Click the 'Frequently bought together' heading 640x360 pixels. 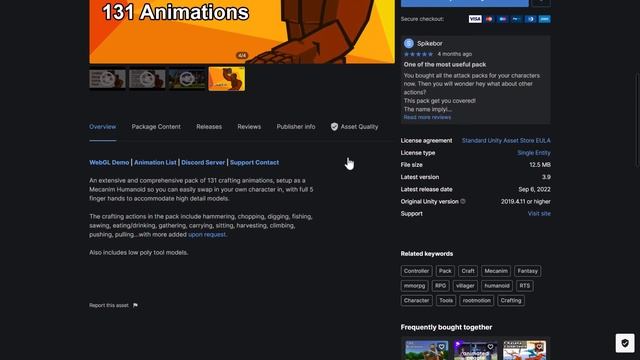click(x=446, y=327)
